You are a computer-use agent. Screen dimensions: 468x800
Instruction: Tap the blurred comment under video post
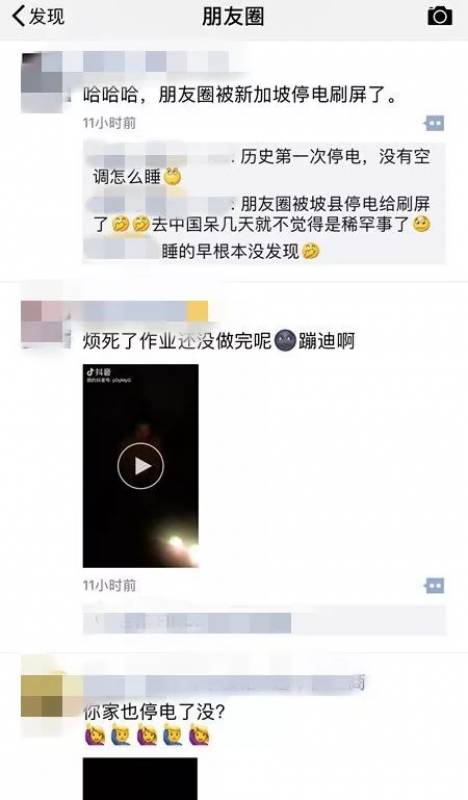point(264,620)
